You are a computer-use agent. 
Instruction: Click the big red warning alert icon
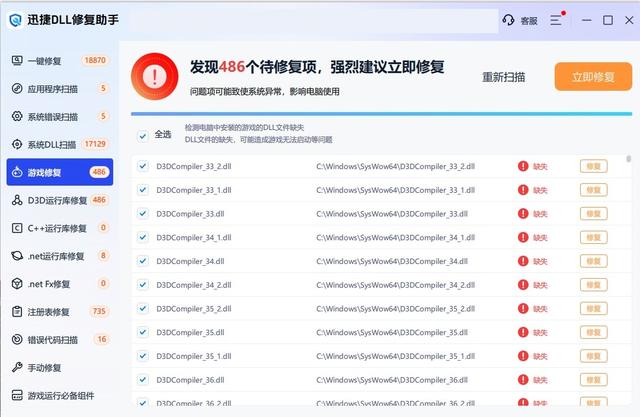click(x=155, y=76)
